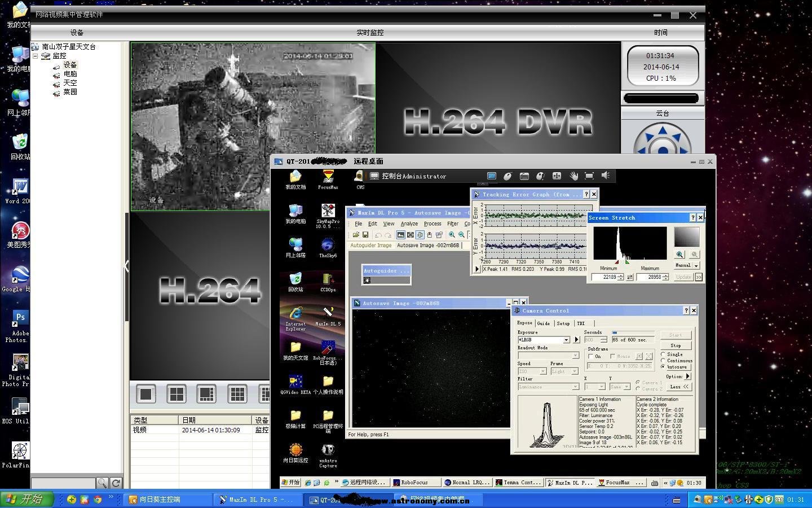
Task: Collapse the 监控 tree node
Action: pos(35,56)
